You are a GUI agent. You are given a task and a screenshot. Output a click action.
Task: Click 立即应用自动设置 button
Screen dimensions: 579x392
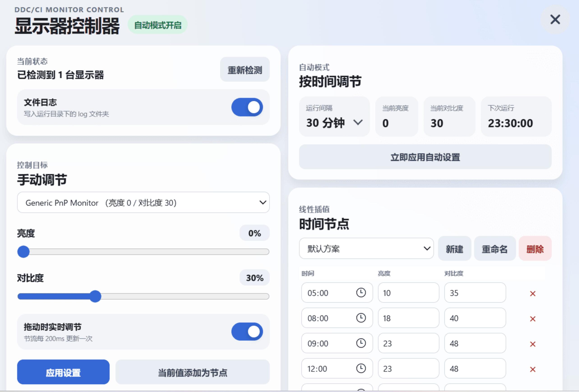(425, 157)
